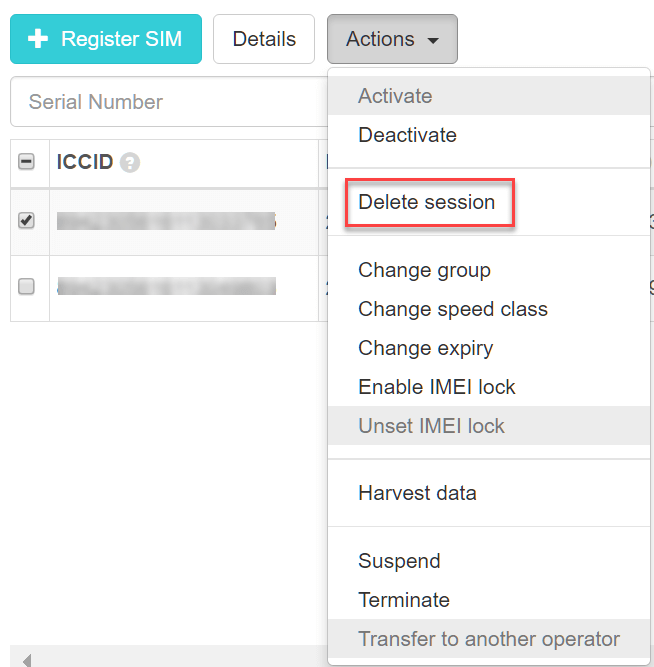654x667 pixels.
Task: Select Delete session from the menu
Action: point(426,202)
